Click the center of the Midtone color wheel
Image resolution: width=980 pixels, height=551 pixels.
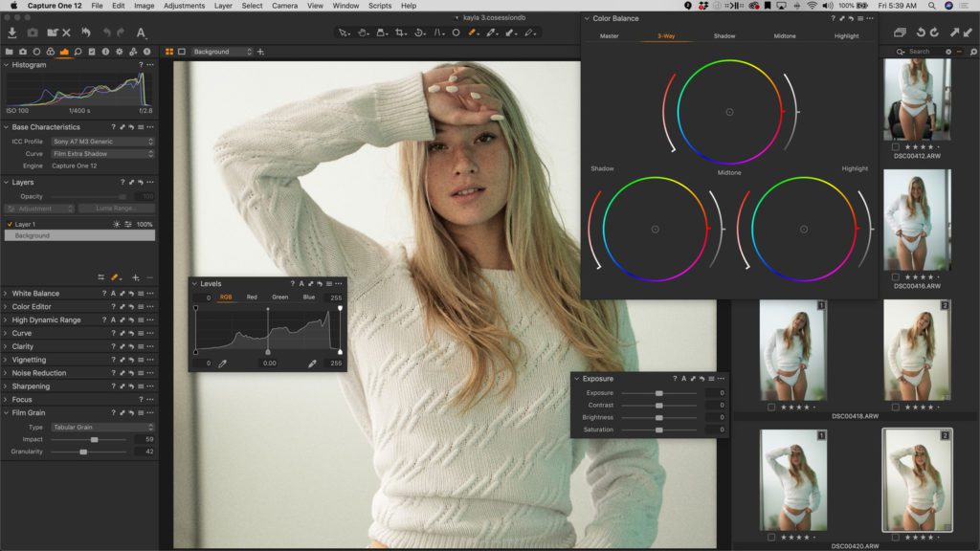(729, 113)
